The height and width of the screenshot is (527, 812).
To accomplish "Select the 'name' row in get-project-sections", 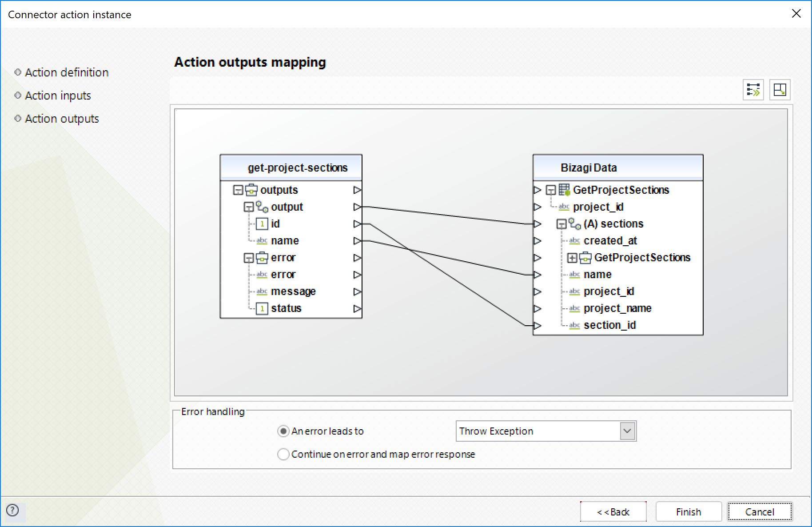I will [285, 241].
